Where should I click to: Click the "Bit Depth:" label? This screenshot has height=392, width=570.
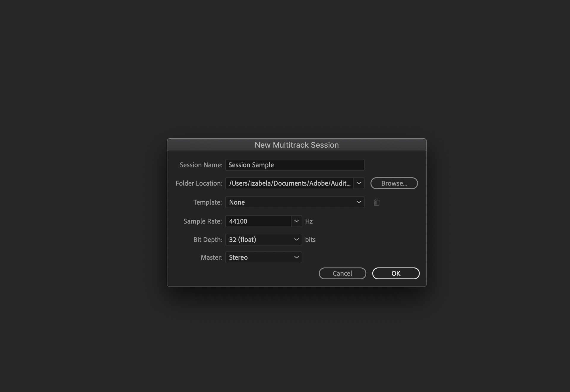coord(208,240)
